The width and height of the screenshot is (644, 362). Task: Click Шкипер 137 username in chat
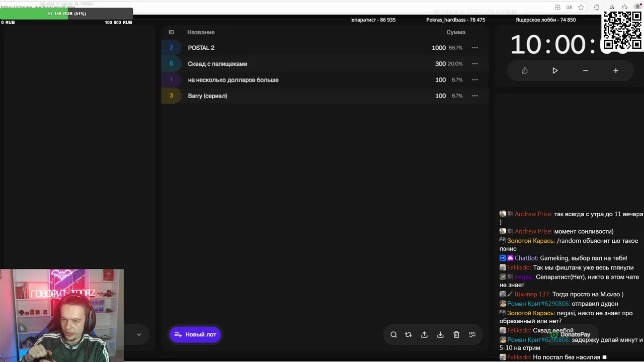click(x=532, y=294)
